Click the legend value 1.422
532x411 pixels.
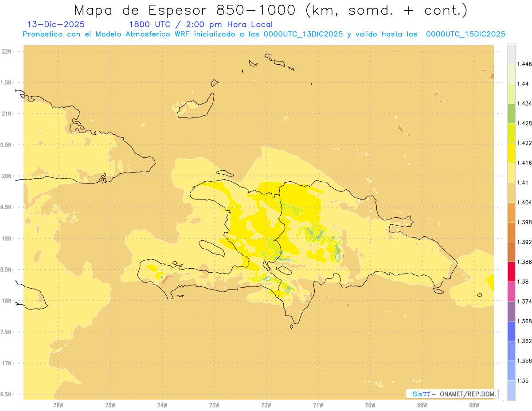[525, 143]
